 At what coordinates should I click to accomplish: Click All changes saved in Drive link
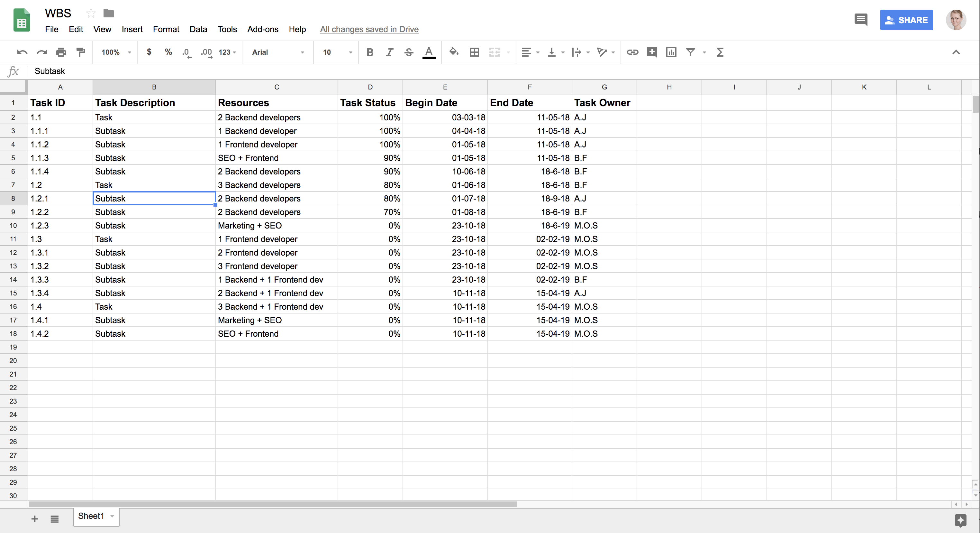369,29
